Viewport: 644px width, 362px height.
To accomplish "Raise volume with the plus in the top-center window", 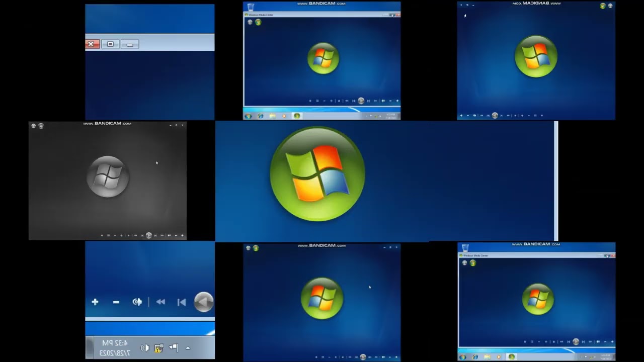I will [397, 101].
